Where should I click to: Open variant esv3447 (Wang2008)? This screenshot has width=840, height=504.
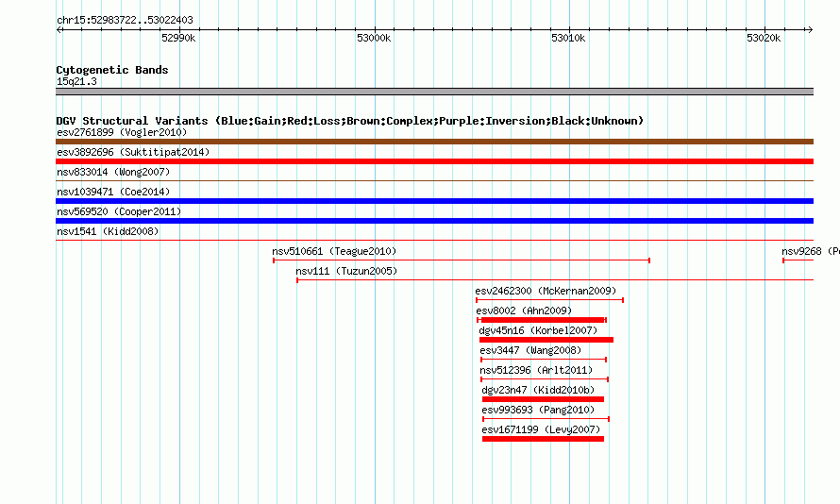pos(530,350)
